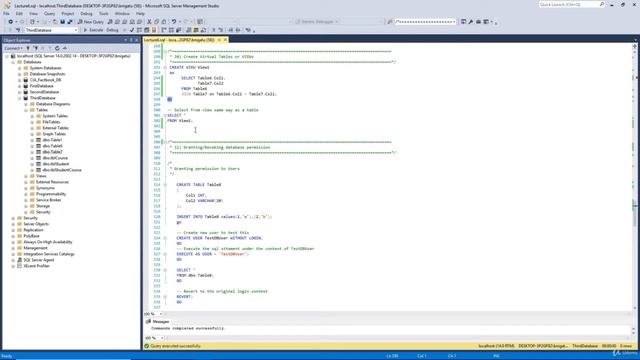Open the Window menu

(x=122, y=13)
